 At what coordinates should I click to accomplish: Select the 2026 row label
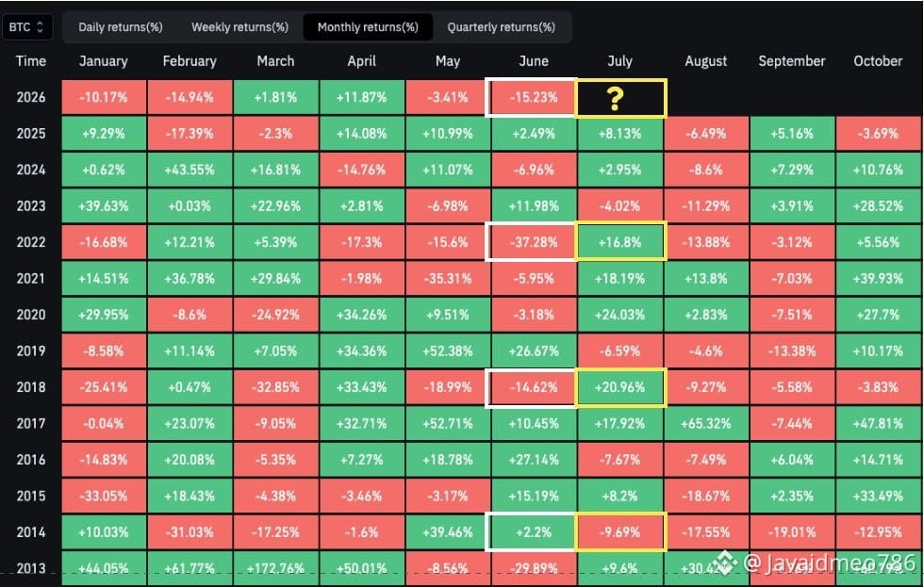30,97
